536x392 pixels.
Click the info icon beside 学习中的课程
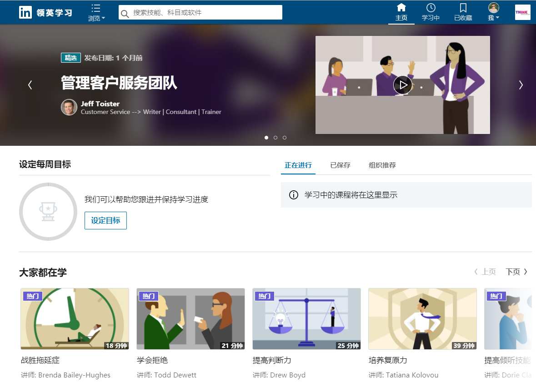[x=294, y=194]
